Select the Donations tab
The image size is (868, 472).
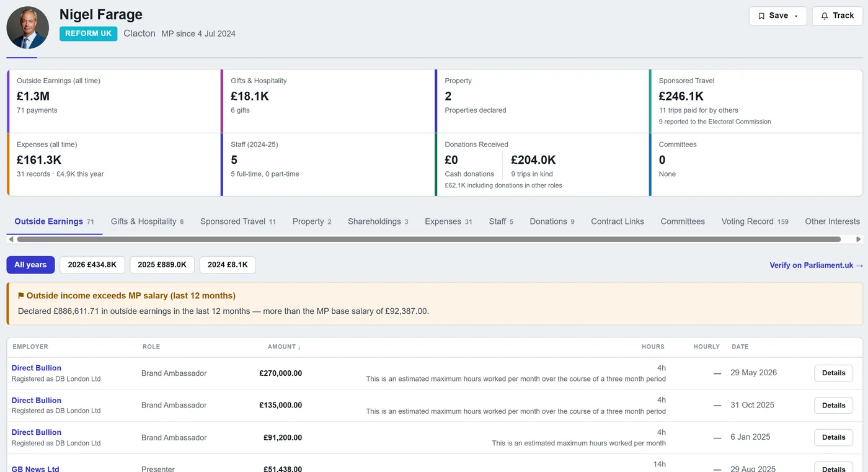click(x=552, y=221)
